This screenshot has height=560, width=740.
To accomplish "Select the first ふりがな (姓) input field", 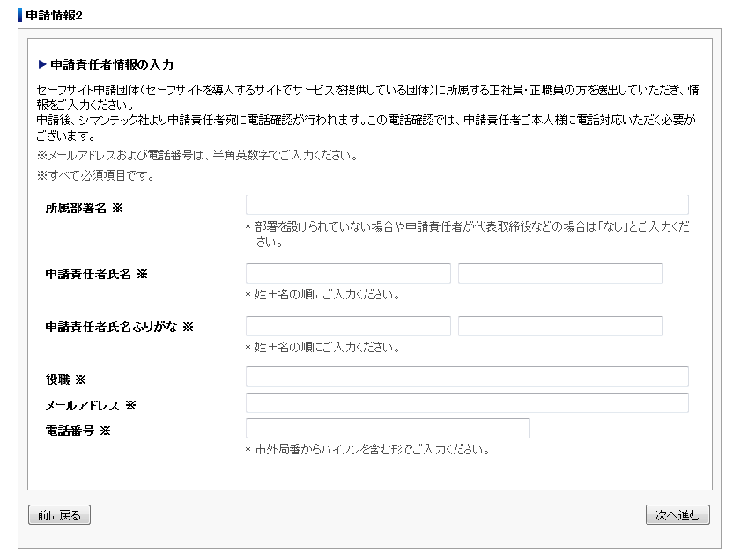I will coord(348,326).
